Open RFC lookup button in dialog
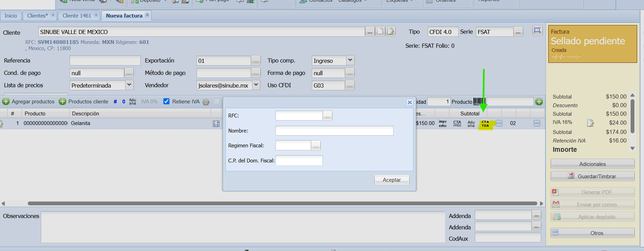The image size is (644, 251). tap(327, 116)
